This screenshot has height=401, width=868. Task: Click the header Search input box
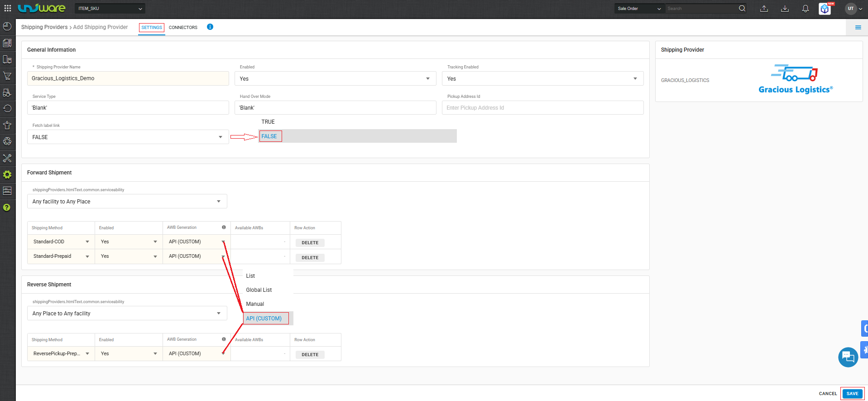click(x=701, y=9)
